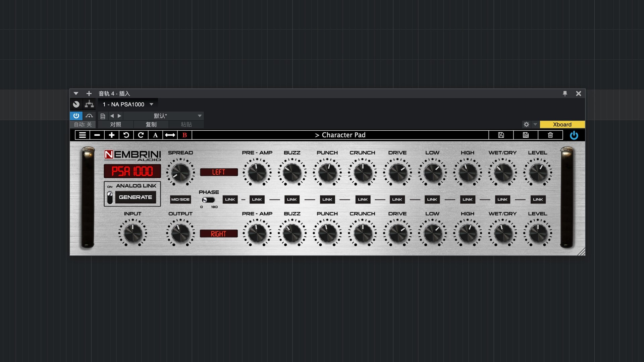
Task: Click the Nembrini Audio logo
Action: pos(132,155)
